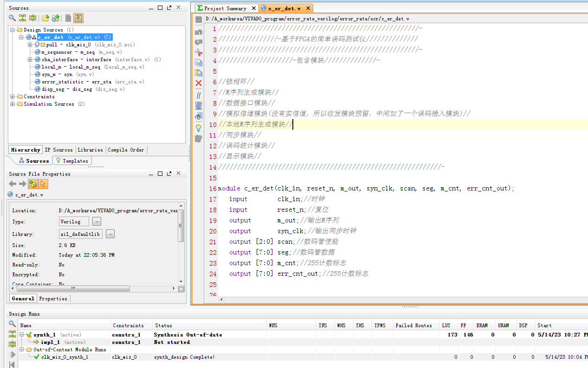Expand the Constraints folder
The width and height of the screenshot is (588, 368).
[13, 97]
